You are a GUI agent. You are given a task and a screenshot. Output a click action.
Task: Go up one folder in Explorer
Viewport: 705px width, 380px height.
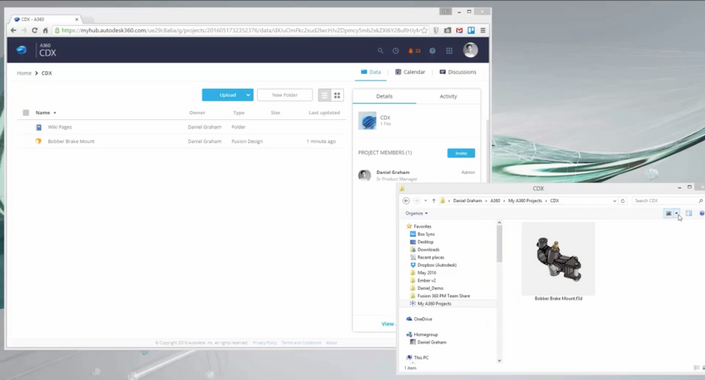433,201
